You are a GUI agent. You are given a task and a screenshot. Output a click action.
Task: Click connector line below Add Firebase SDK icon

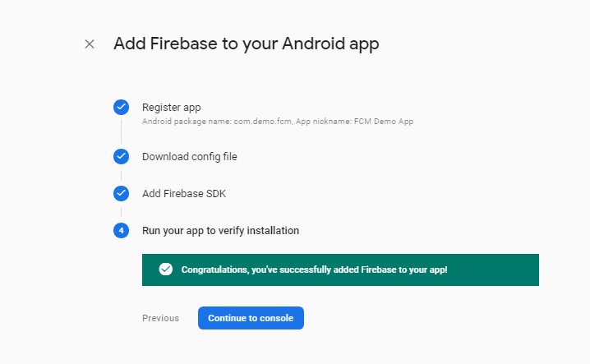click(121, 212)
